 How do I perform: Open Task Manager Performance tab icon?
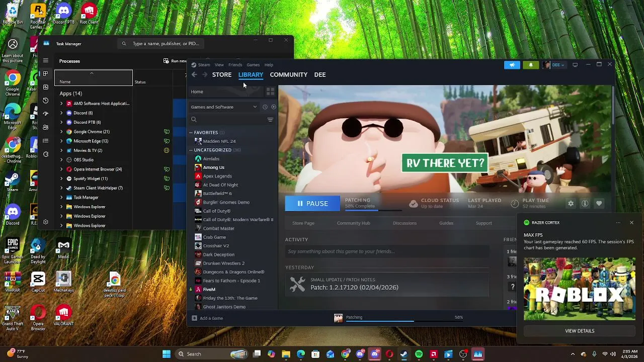pos(45,87)
